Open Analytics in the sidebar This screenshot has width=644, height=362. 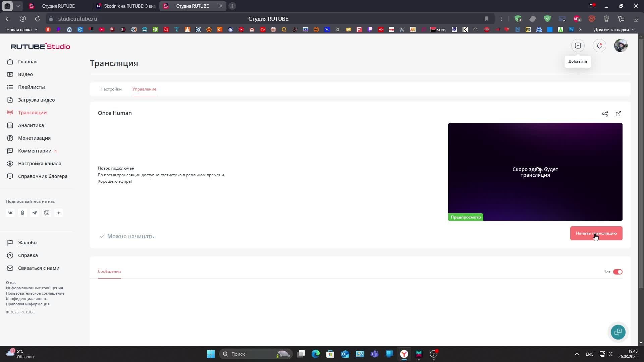tap(31, 125)
